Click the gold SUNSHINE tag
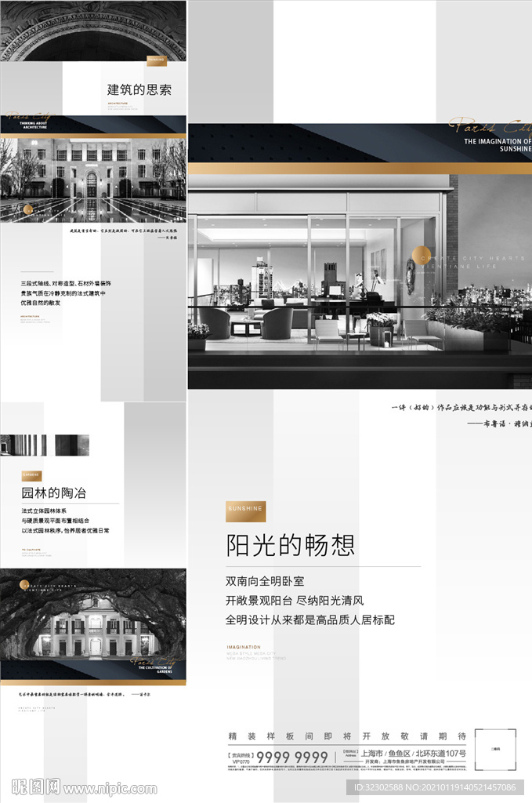532x803 pixels. pyautogui.click(x=245, y=511)
